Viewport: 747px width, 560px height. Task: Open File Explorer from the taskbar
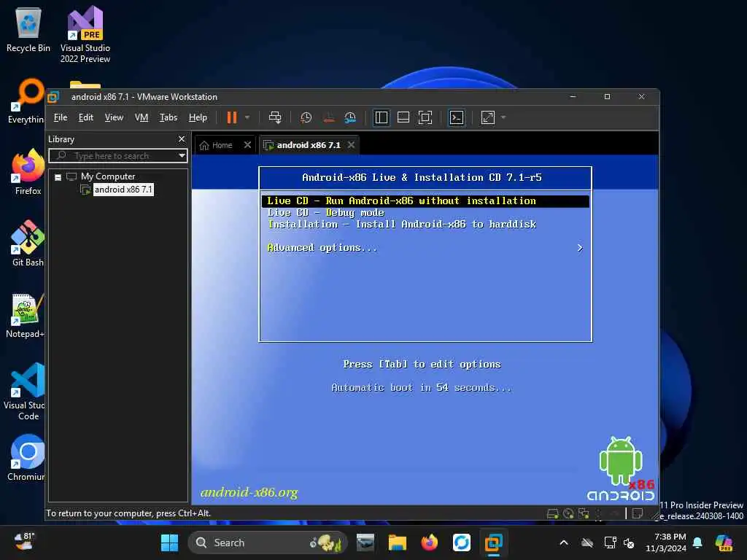pyautogui.click(x=398, y=542)
